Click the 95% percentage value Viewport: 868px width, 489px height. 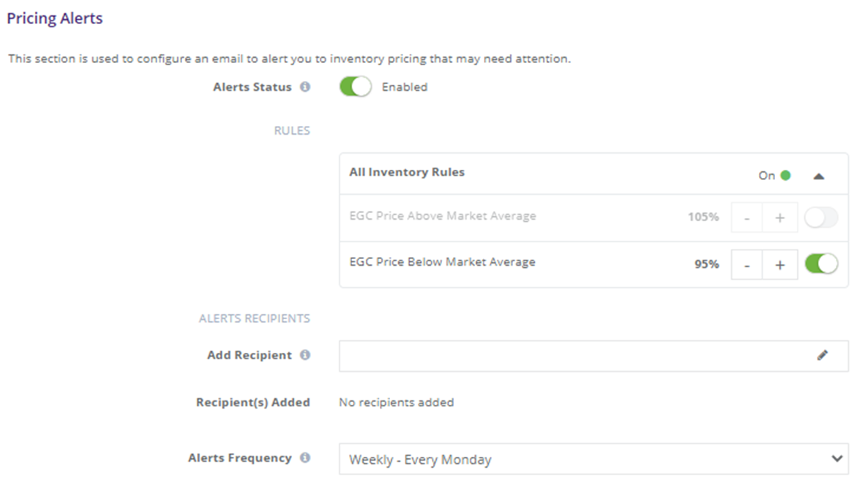[x=707, y=264]
